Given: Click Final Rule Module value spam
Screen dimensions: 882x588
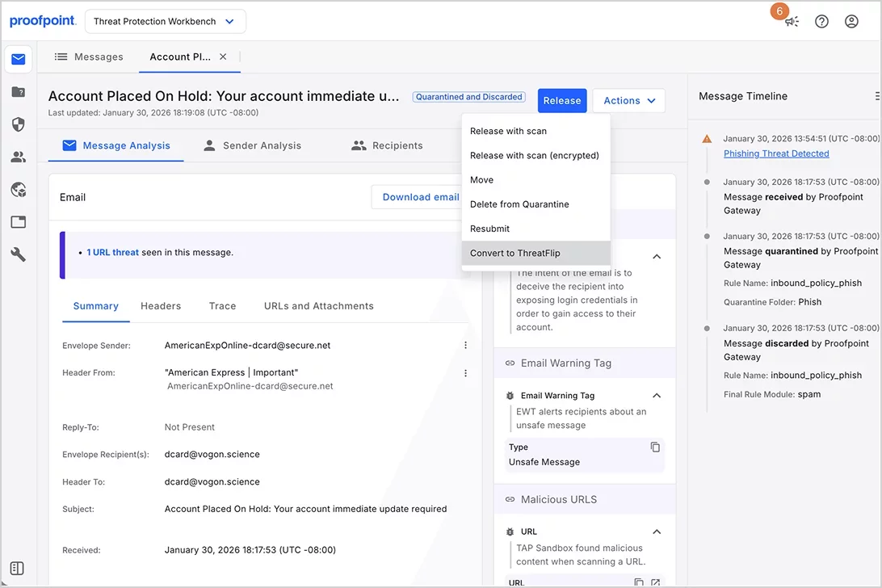Looking at the screenshot, I should [x=808, y=394].
